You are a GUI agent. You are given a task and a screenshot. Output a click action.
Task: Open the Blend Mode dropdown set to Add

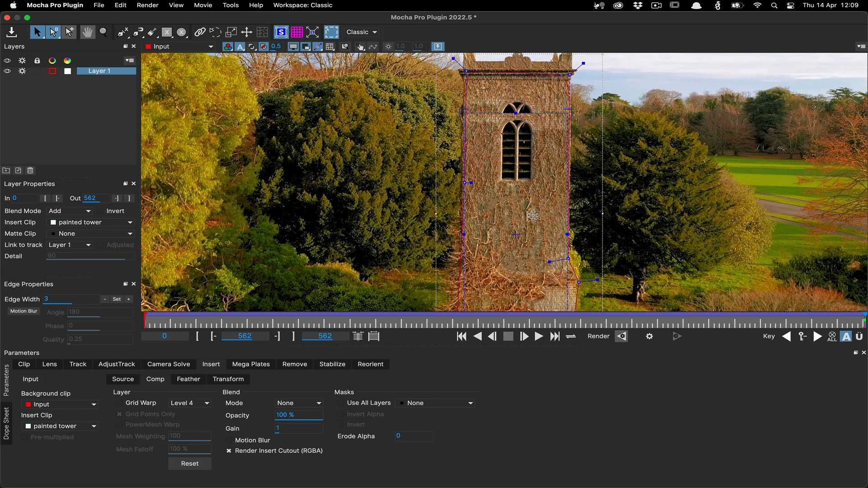coord(70,211)
